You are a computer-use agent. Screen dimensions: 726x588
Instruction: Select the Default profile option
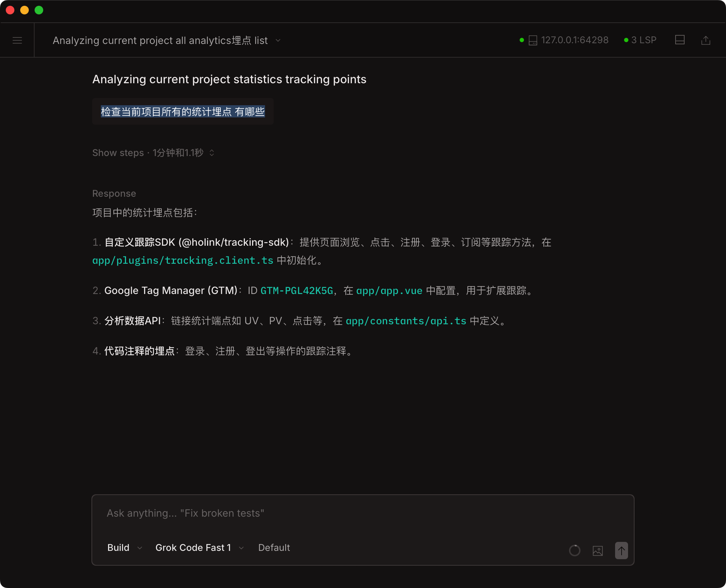pos(274,547)
